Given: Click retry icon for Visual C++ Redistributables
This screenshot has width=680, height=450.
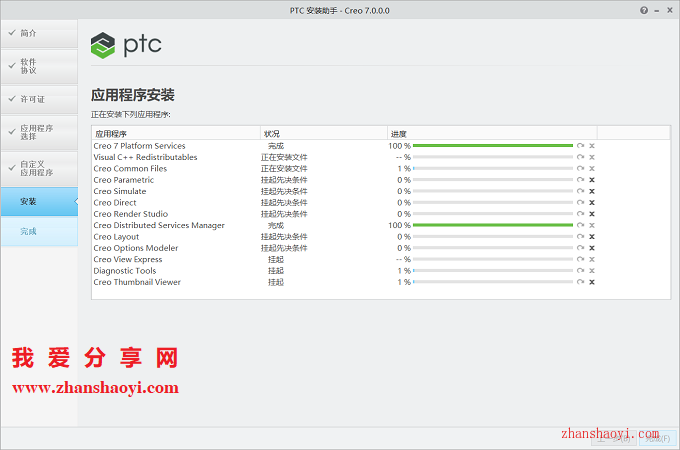Looking at the screenshot, I should (580, 157).
